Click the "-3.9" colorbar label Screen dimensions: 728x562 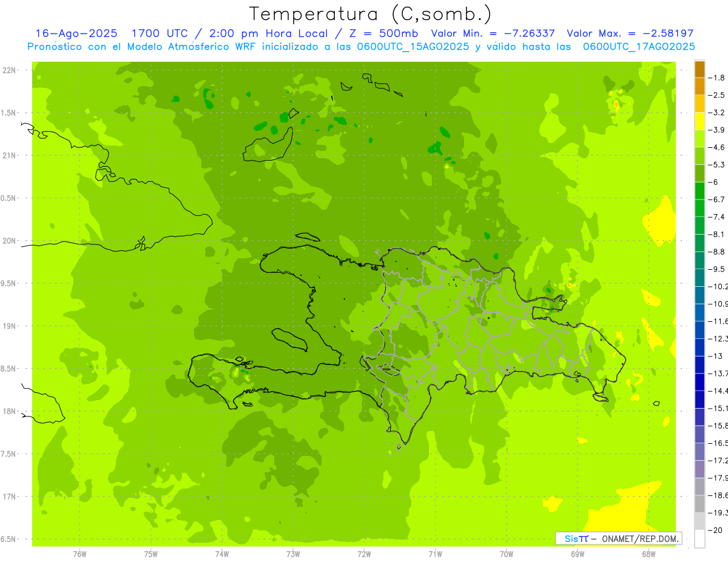717,130
